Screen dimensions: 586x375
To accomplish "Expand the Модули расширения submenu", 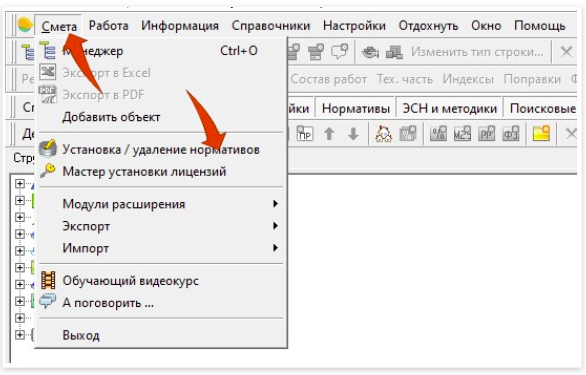I will coord(161,204).
